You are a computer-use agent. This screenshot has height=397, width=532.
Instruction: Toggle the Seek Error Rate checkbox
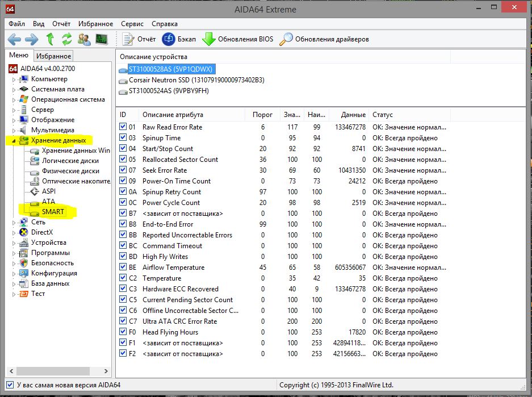click(123, 170)
